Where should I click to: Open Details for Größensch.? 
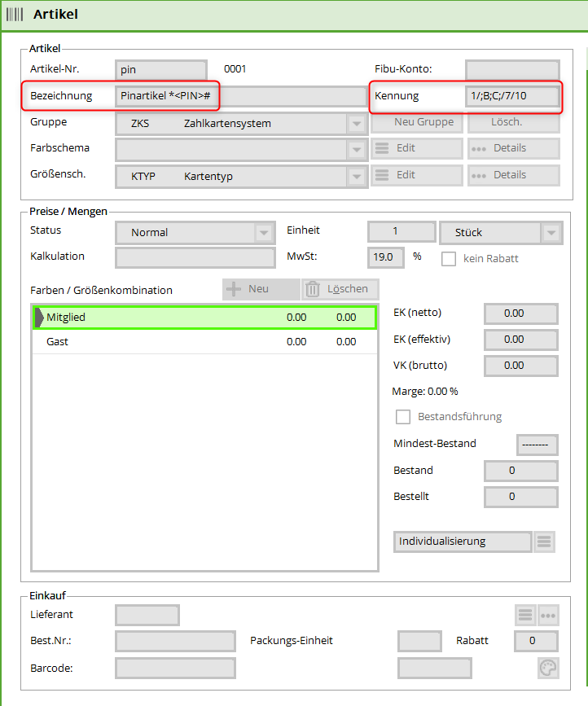(x=514, y=175)
